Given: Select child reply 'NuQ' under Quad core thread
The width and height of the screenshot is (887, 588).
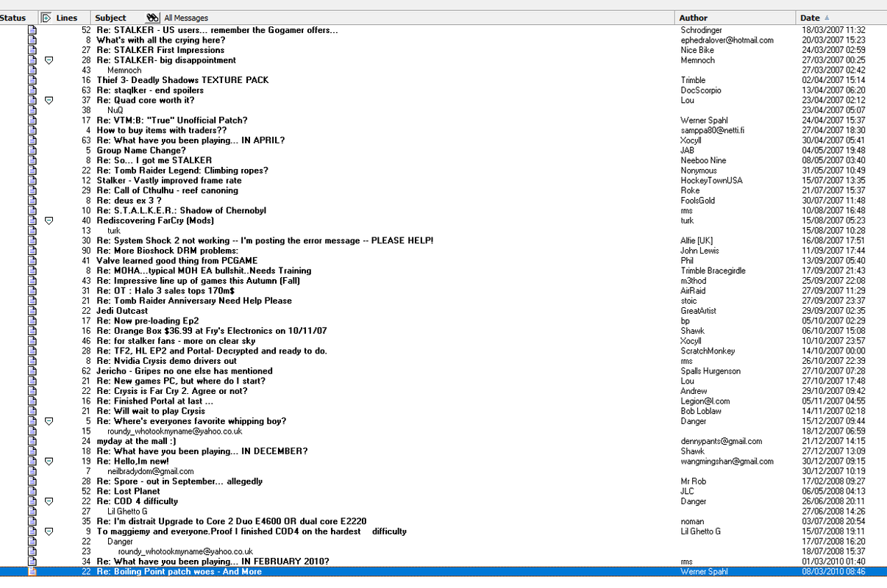Looking at the screenshot, I should (x=115, y=110).
